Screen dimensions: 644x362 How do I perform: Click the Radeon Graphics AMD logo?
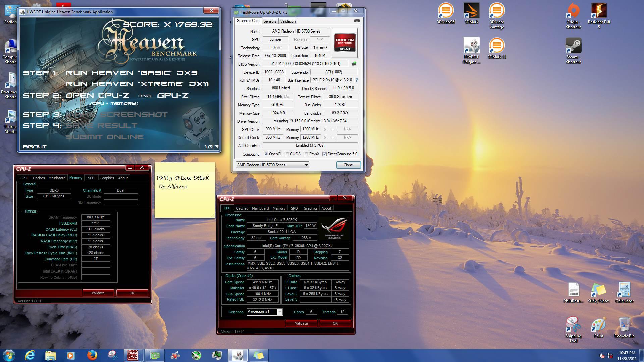[x=345, y=43]
